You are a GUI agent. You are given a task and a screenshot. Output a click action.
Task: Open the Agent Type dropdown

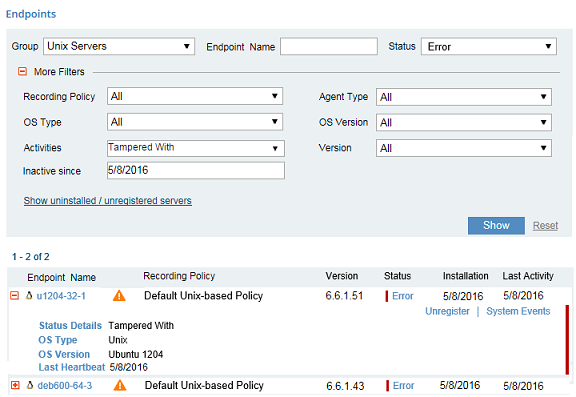pyautogui.click(x=464, y=97)
